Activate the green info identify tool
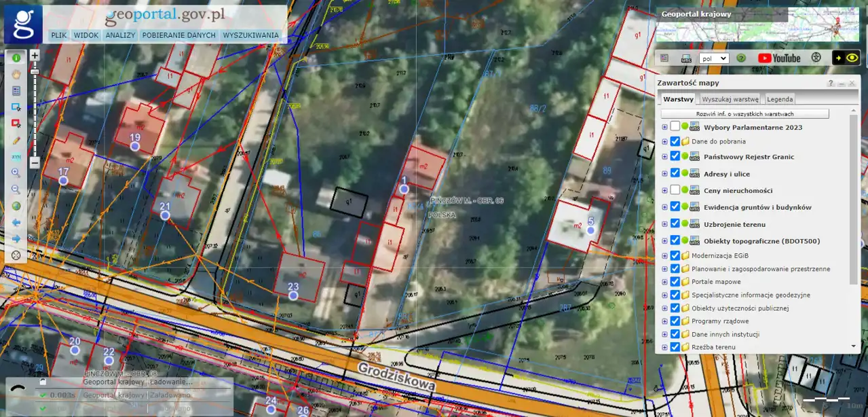This screenshot has width=868, height=417. 16,58
